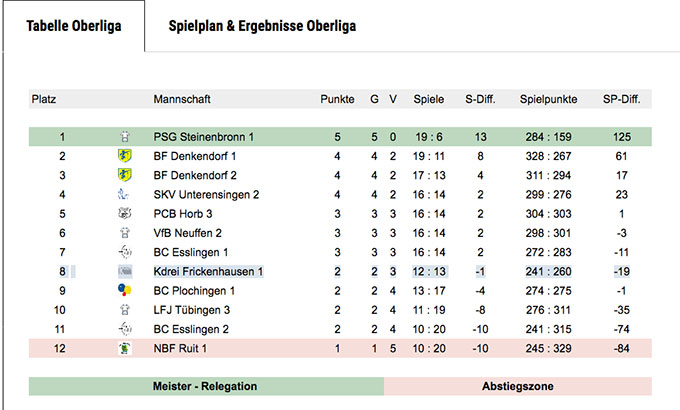Click the SKV Unterensingen 2 logo icon
This screenshot has height=410, width=680.
[124, 194]
